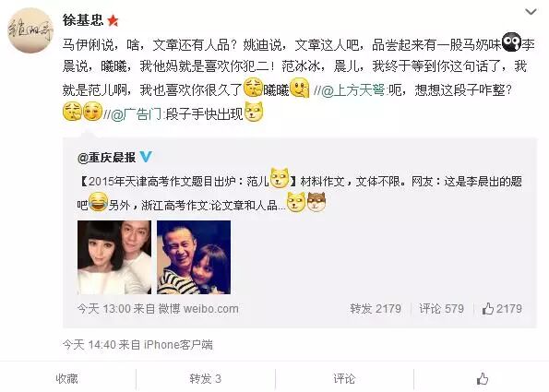Click the black panda emoji after 马奶味
The image size is (549, 392).
click(x=511, y=42)
